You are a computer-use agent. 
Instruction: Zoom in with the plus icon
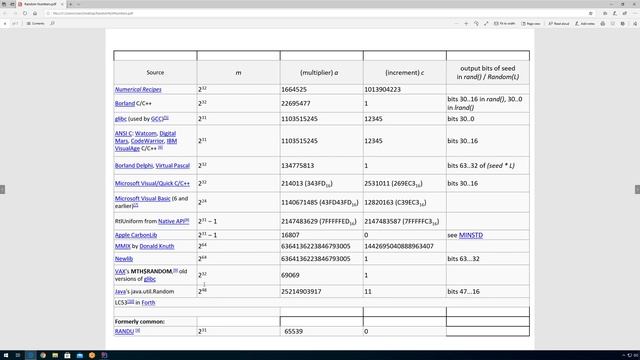(466, 24)
